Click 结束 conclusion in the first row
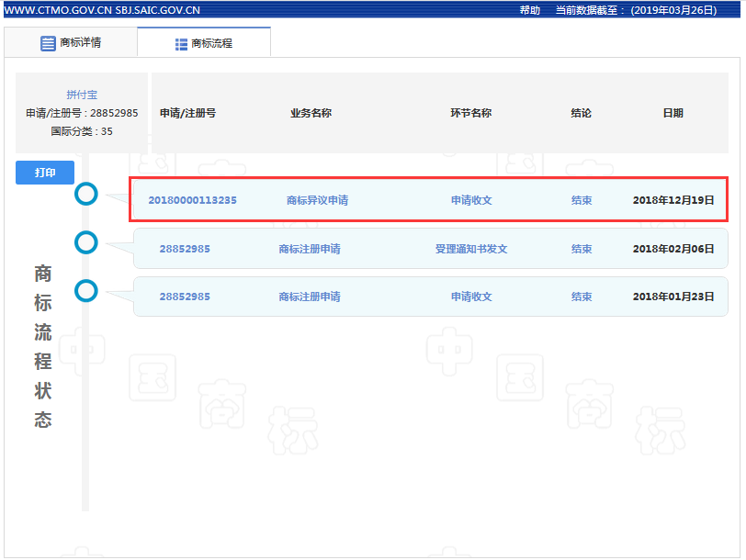 pyautogui.click(x=581, y=198)
